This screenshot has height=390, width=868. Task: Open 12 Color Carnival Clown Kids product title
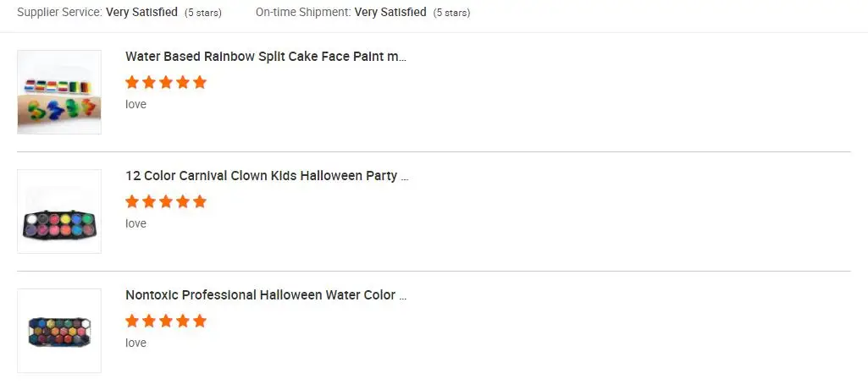267,176
